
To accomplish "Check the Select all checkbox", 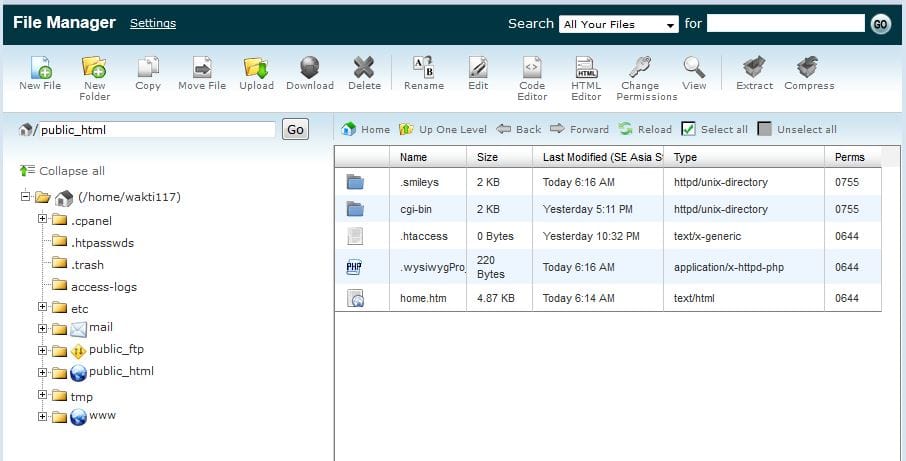I will tap(688, 129).
